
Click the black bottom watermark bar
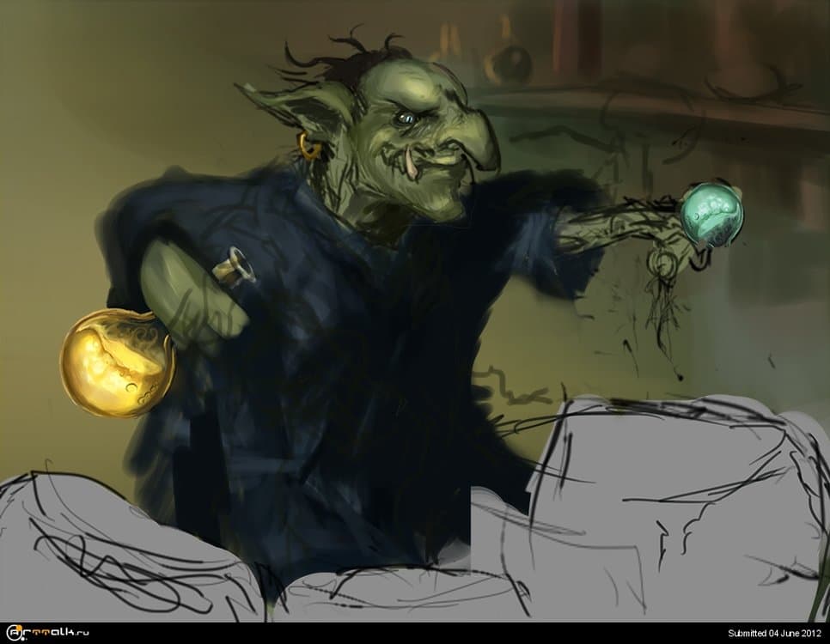(x=412, y=631)
